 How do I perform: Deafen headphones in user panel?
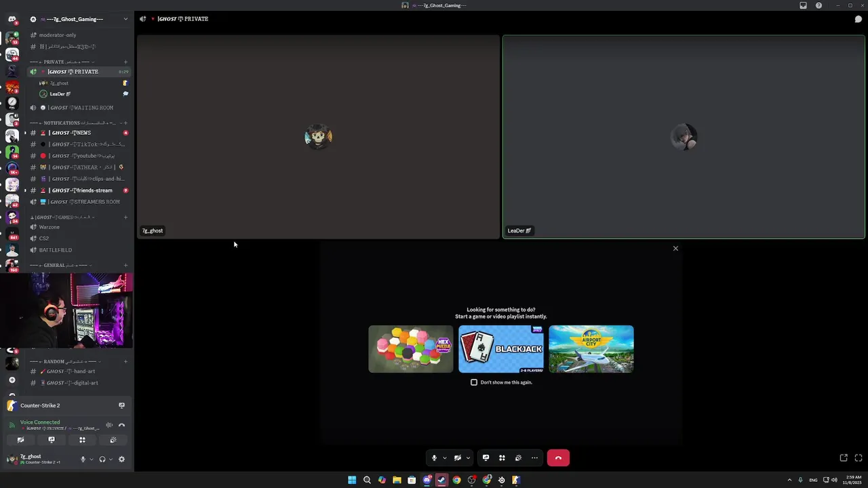102,460
